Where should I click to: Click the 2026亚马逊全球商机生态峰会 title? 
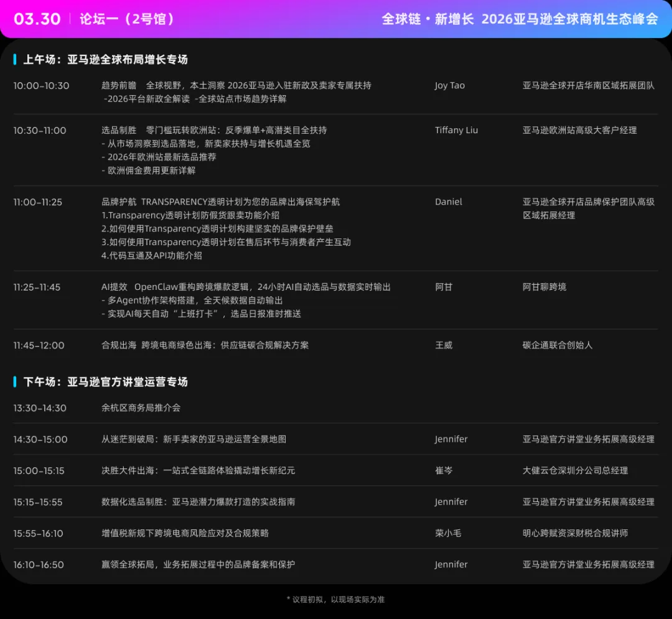tap(569, 19)
